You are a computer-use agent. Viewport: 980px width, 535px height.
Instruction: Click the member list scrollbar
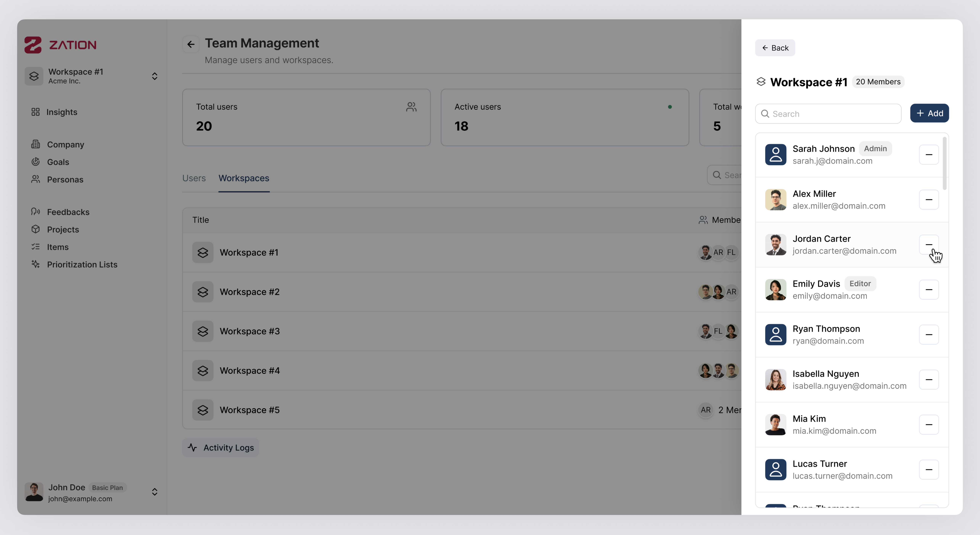click(945, 163)
